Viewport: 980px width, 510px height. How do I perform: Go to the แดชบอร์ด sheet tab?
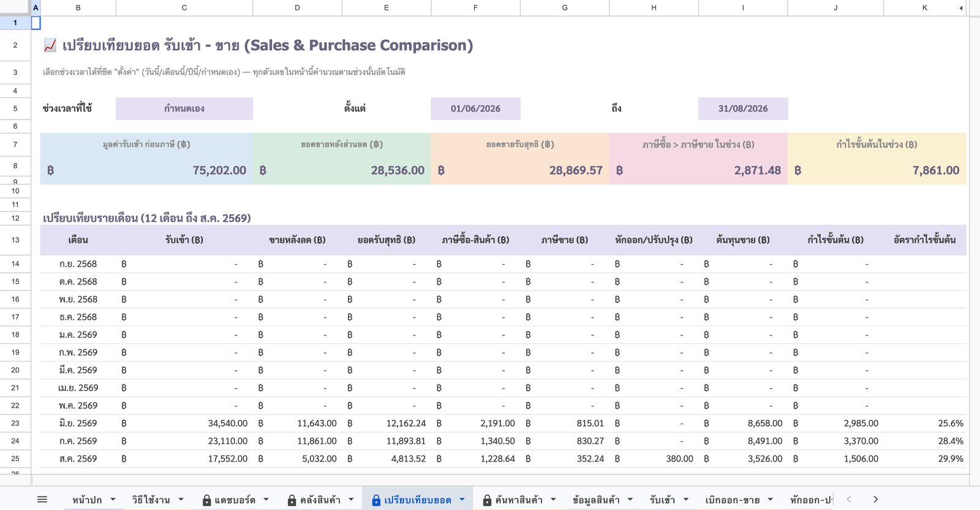coord(235,500)
